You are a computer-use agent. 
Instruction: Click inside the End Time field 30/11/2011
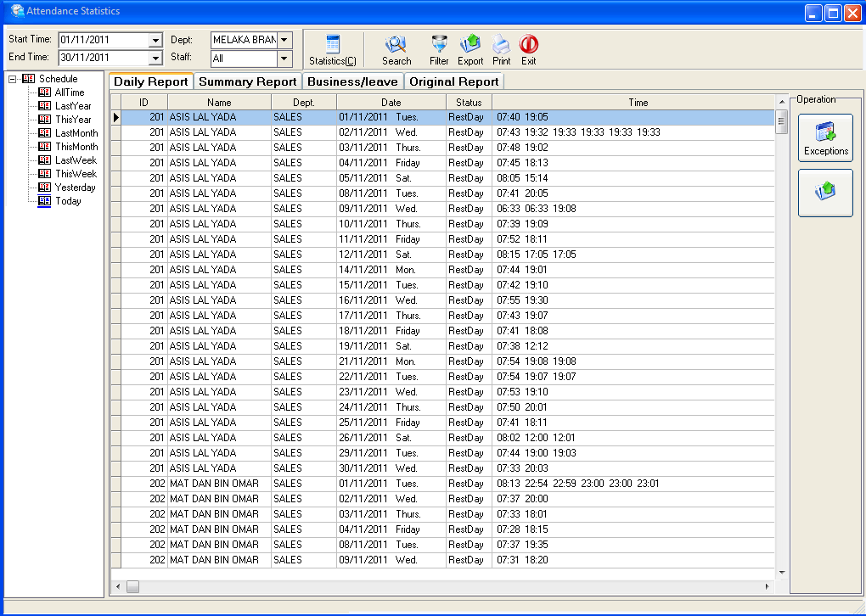tap(104, 58)
